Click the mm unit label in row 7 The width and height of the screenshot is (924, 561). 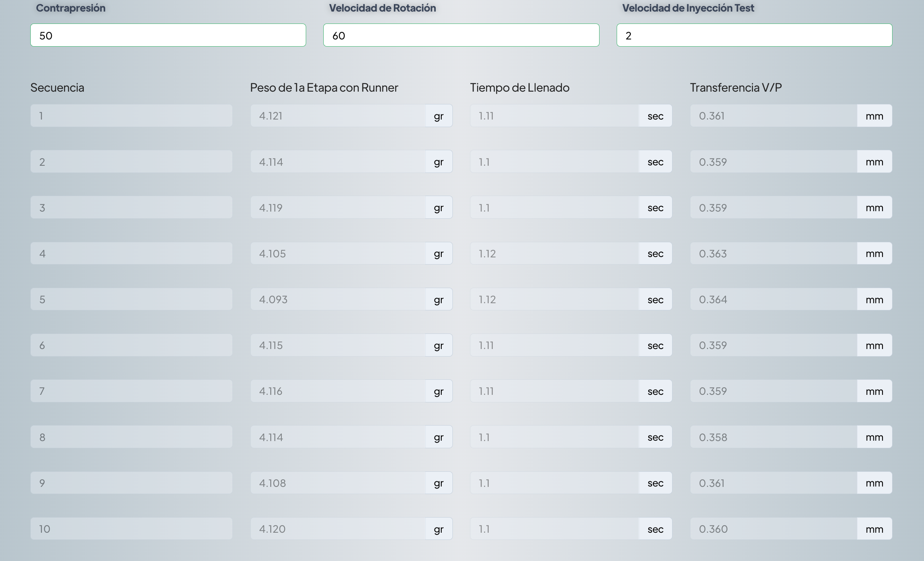(x=874, y=391)
